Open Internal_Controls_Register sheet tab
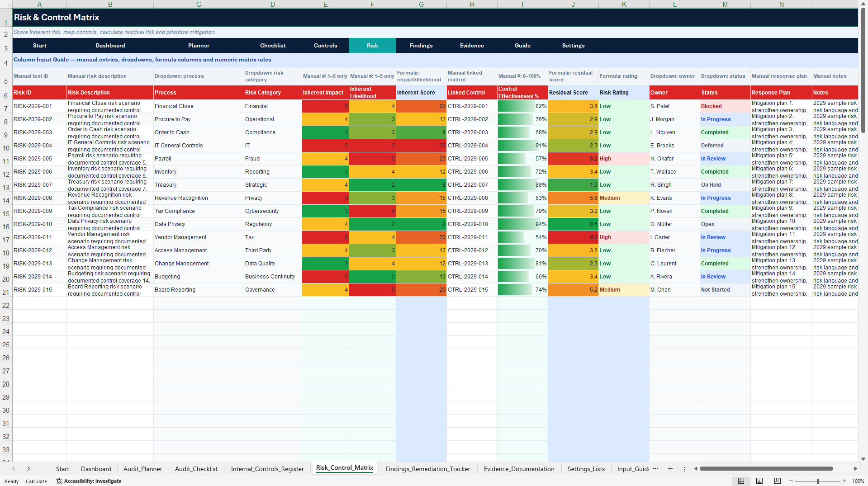This screenshot has height=486, width=868. tap(267, 469)
